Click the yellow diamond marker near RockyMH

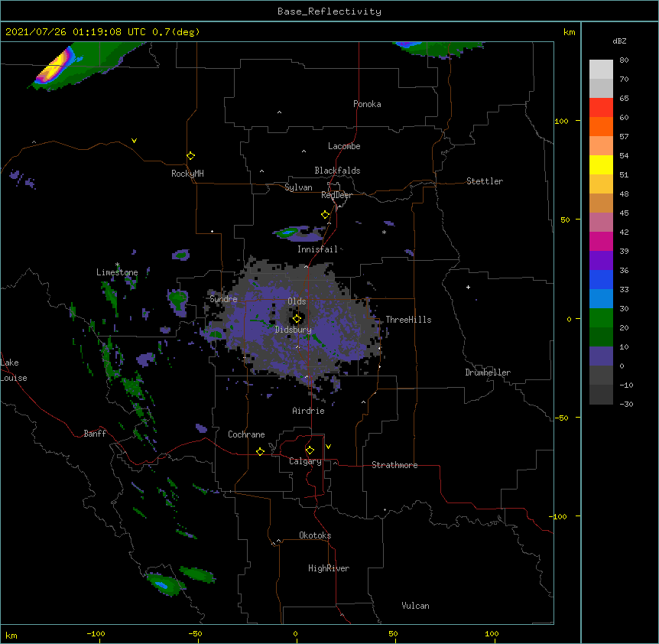[191, 156]
